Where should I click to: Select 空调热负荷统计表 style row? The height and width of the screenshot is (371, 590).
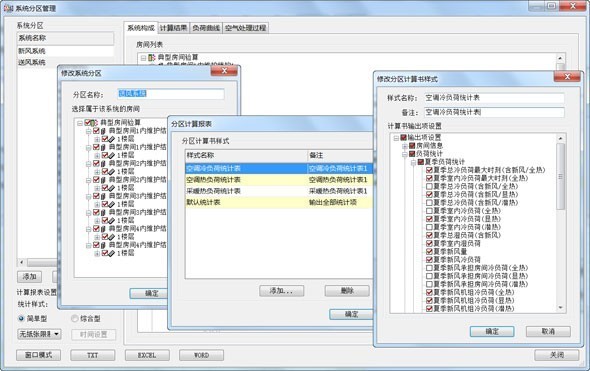pyautogui.click(x=279, y=180)
